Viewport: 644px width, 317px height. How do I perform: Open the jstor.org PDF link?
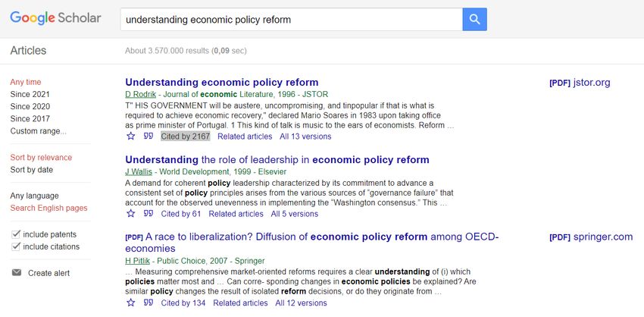pos(580,83)
